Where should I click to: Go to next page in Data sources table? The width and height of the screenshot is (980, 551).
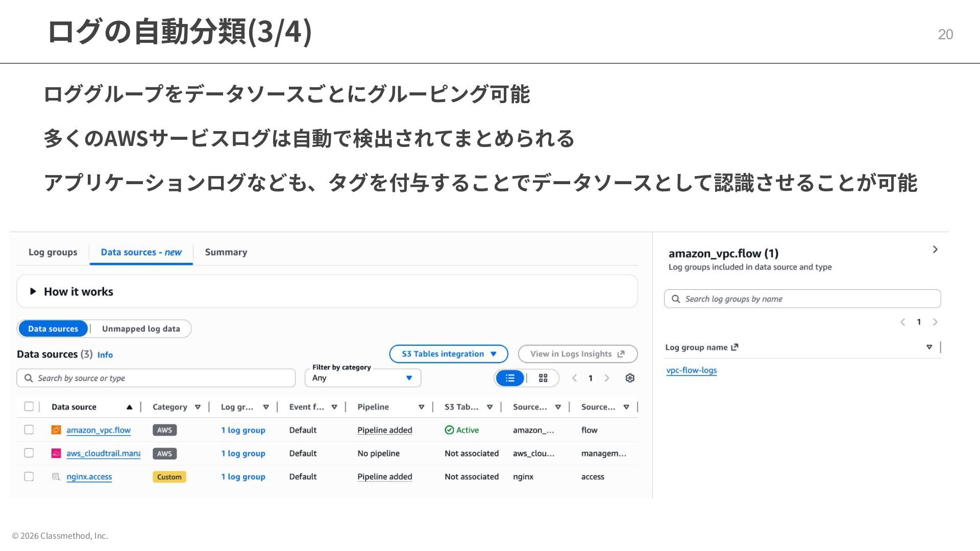click(x=607, y=378)
